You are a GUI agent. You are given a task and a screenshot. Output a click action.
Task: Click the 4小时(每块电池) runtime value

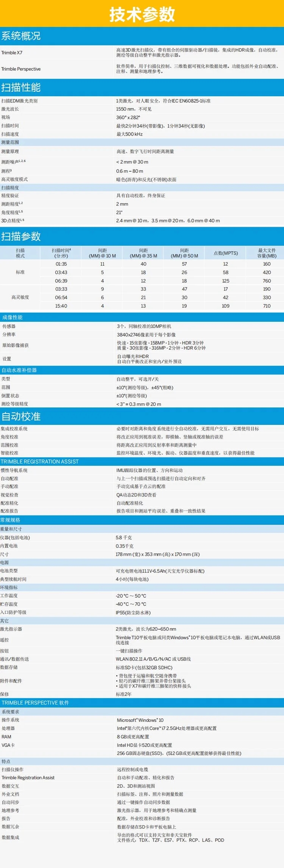pyautogui.click(x=132, y=579)
